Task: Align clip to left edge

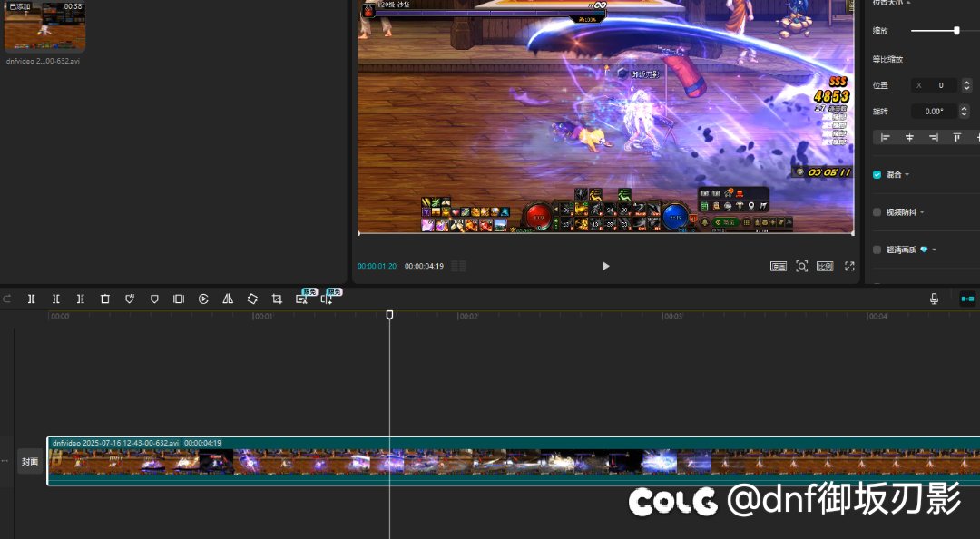Action: pyautogui.click(x=885, y=138)
